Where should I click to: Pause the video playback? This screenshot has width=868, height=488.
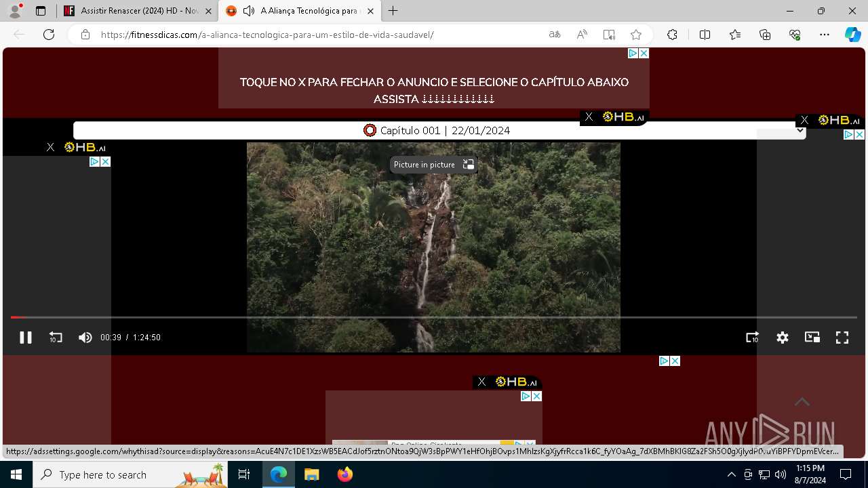26,338
